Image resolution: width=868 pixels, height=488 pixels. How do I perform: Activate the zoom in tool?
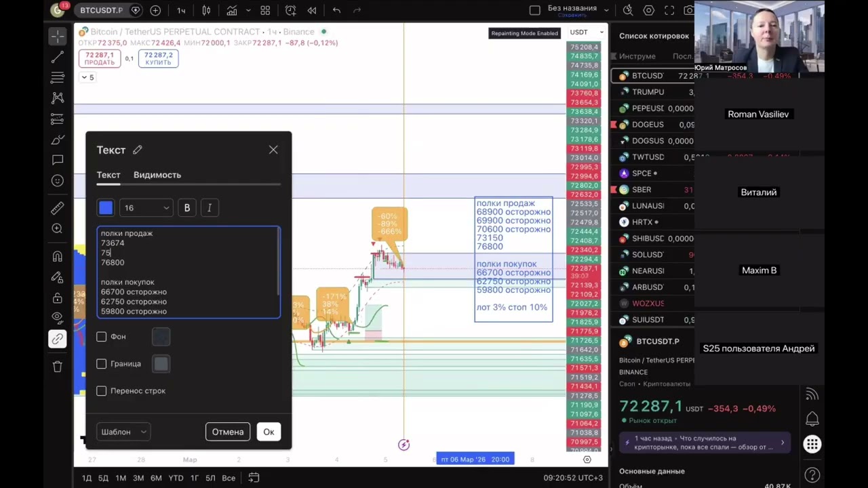tap(58, 229)
